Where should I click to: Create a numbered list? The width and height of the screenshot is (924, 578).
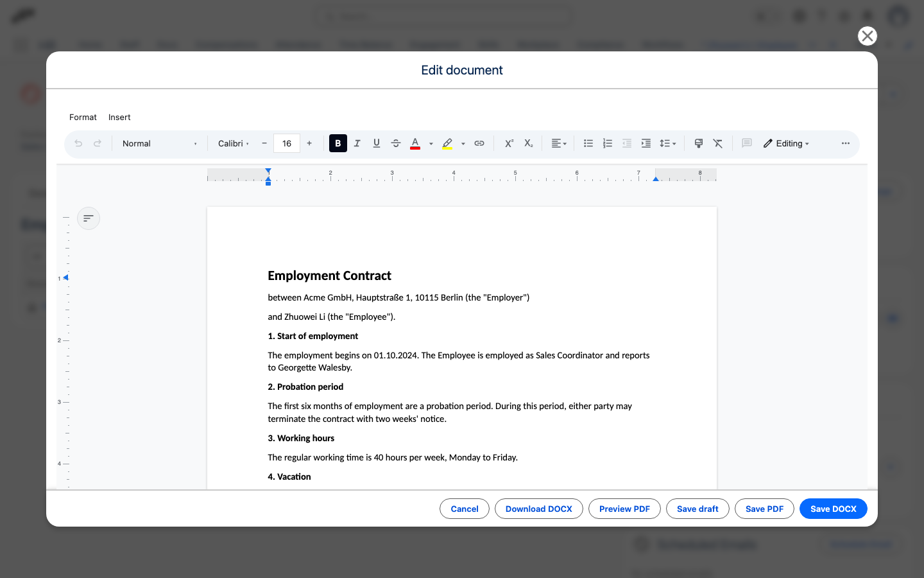point(608,143)
